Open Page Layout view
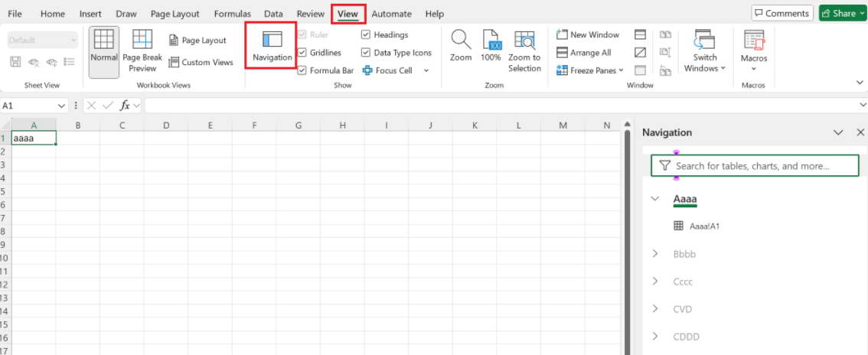This screenshot has height=355, width=868. point(197,41)
